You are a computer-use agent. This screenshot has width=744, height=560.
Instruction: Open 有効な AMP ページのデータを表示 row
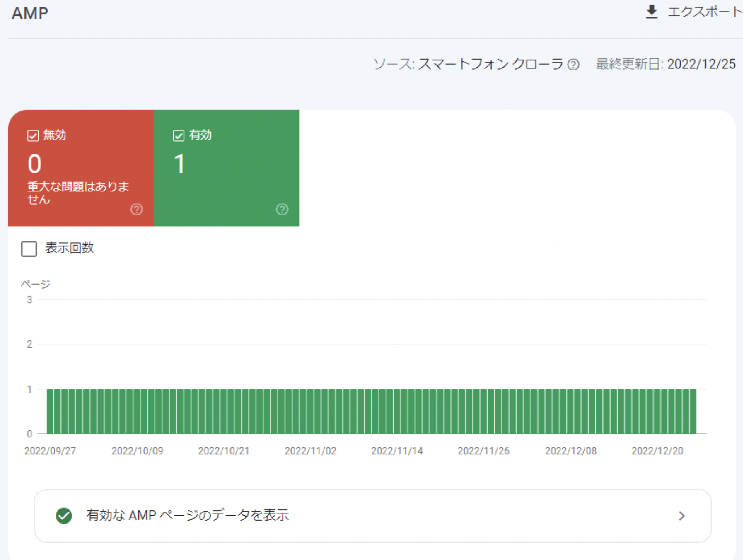tap(372, 516)
